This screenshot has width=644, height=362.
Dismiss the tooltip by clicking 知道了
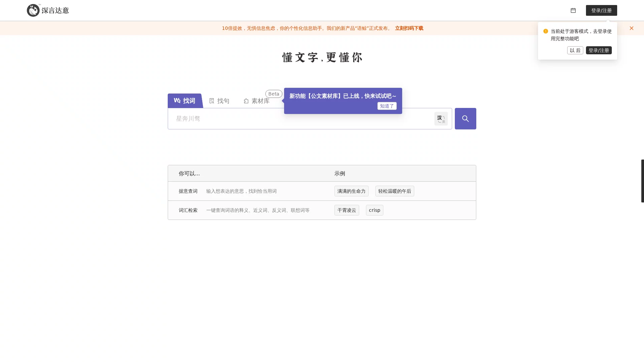pyautogui.click(x=386, y=106)
